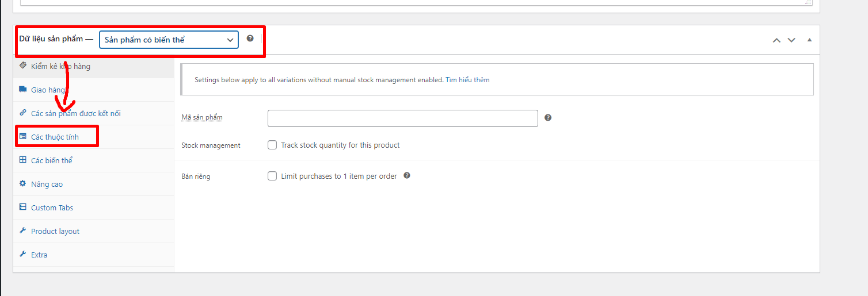Viewport: 868px width, 296px height.
Task: Click the Nâng cao gear icon
Action: point(23,184)
